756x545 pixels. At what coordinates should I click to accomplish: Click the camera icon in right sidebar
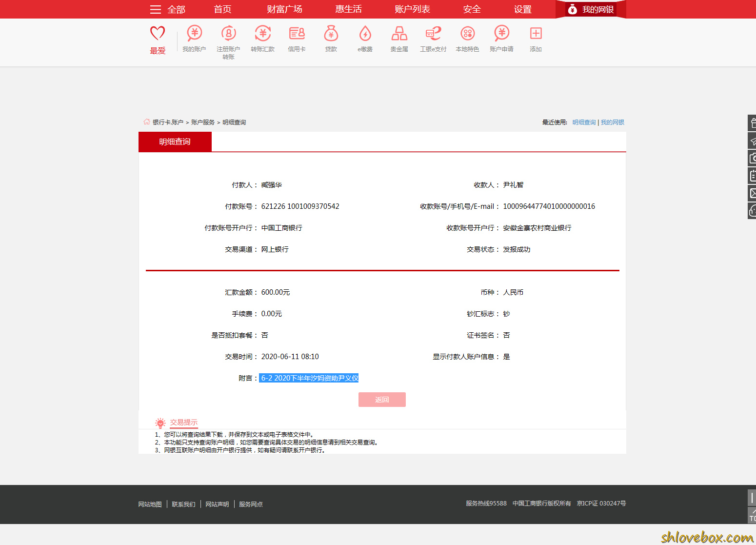752,158
